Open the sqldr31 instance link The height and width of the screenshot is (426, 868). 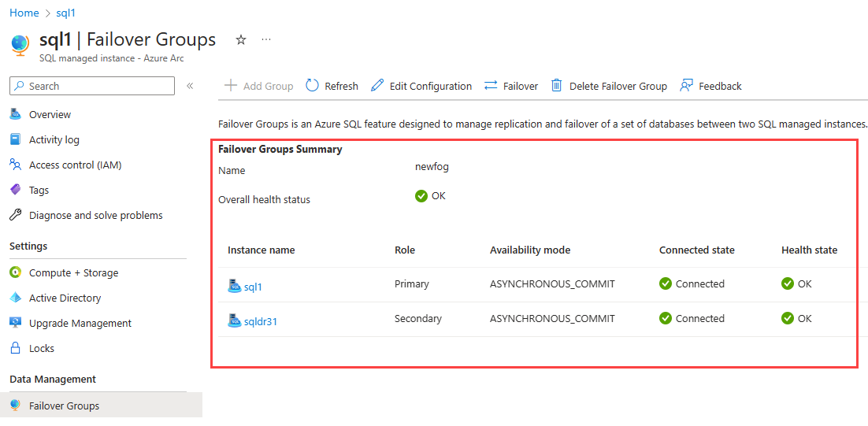click(261, 321)
